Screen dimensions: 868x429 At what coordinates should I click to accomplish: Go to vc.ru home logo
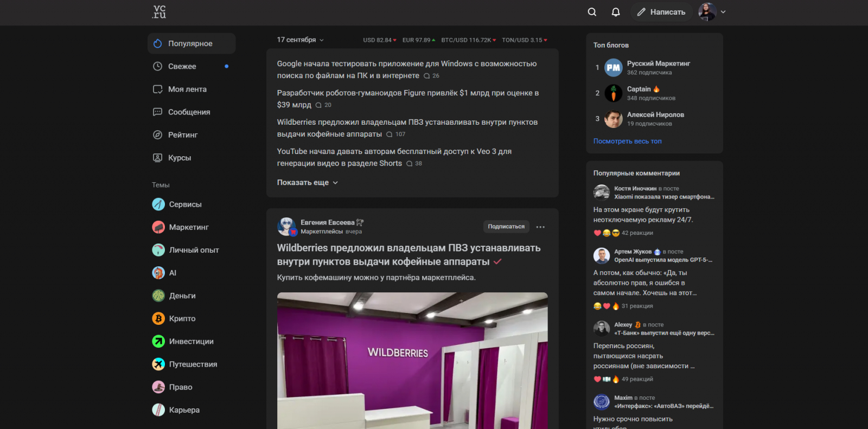[x=159, y=12]
